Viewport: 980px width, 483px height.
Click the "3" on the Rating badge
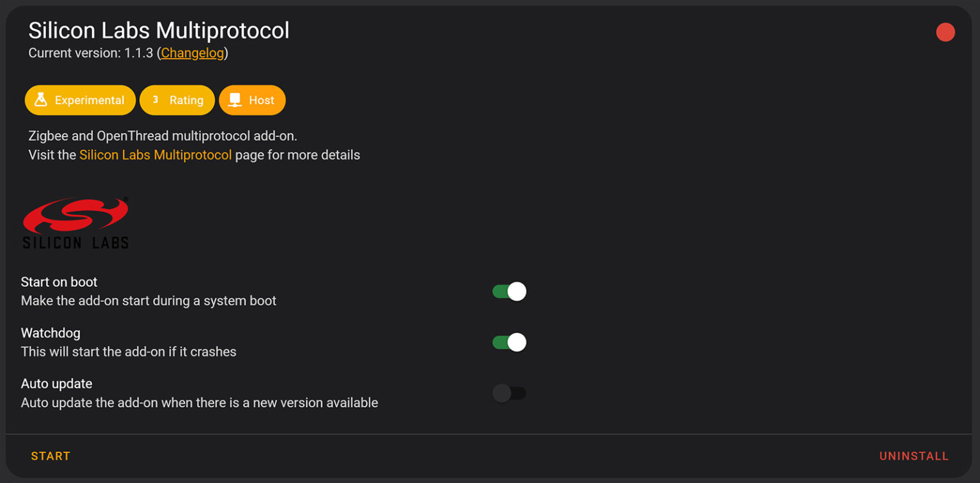[x=154, y=100]
